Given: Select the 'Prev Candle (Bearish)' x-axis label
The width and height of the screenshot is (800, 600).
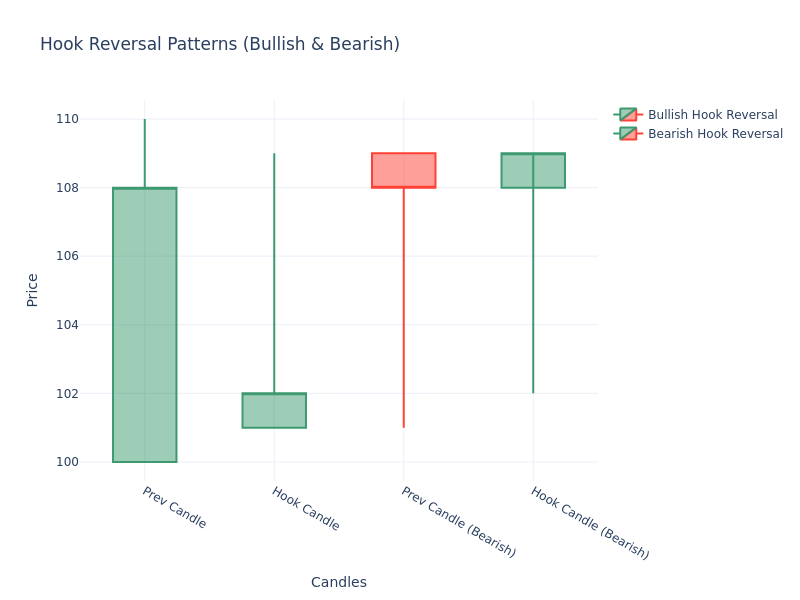Looking at the screenshot, I should 458,522.
